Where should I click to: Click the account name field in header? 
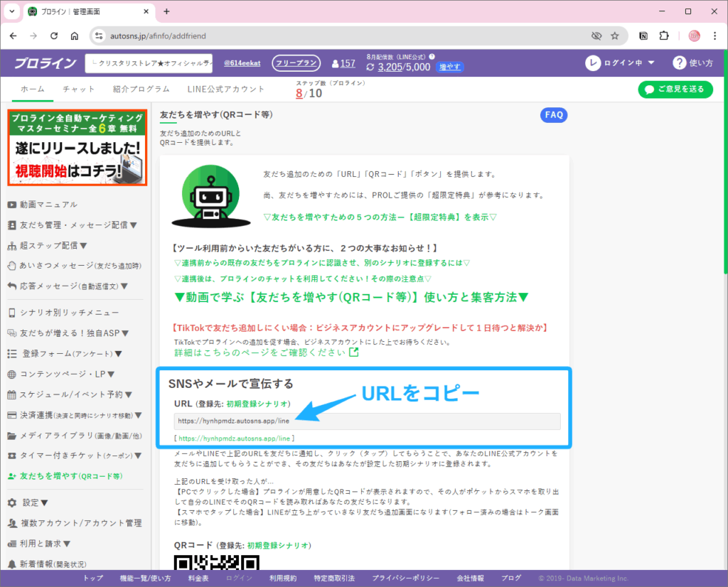click(x=149, y=63)
